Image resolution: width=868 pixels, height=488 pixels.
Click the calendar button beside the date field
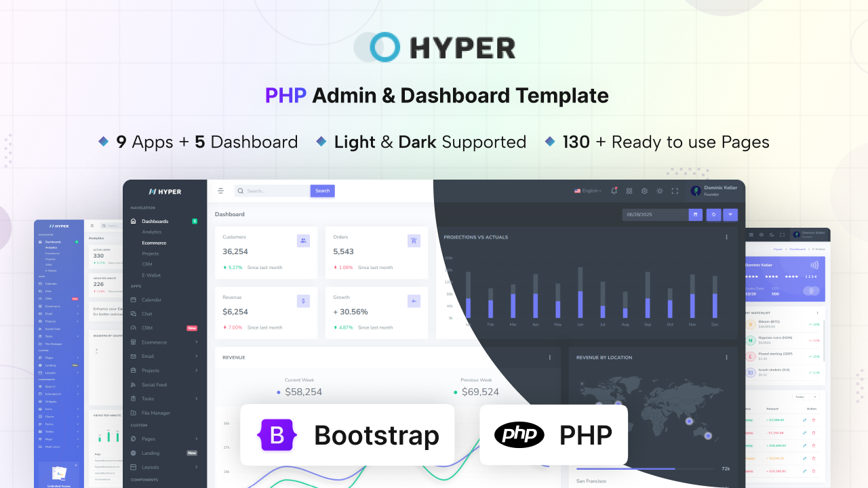(695, 214)
